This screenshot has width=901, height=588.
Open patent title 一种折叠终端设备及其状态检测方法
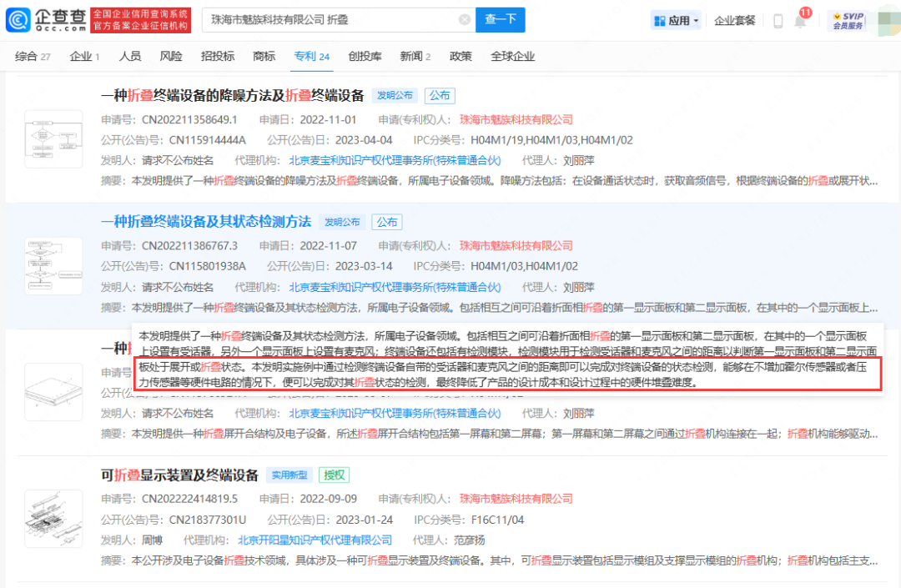205,222
